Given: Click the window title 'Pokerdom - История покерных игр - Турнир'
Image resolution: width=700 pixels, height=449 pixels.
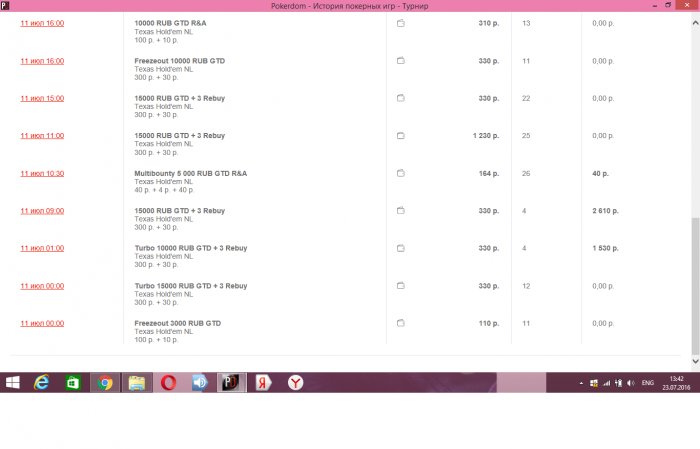Looking at the screenshot, I should (x=350, y=6).
